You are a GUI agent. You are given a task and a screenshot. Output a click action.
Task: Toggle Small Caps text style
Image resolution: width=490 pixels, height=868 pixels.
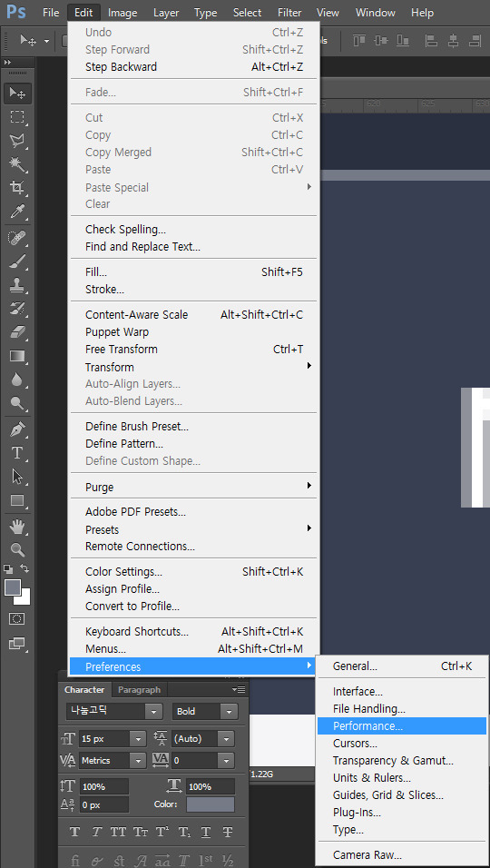point(140,832)
